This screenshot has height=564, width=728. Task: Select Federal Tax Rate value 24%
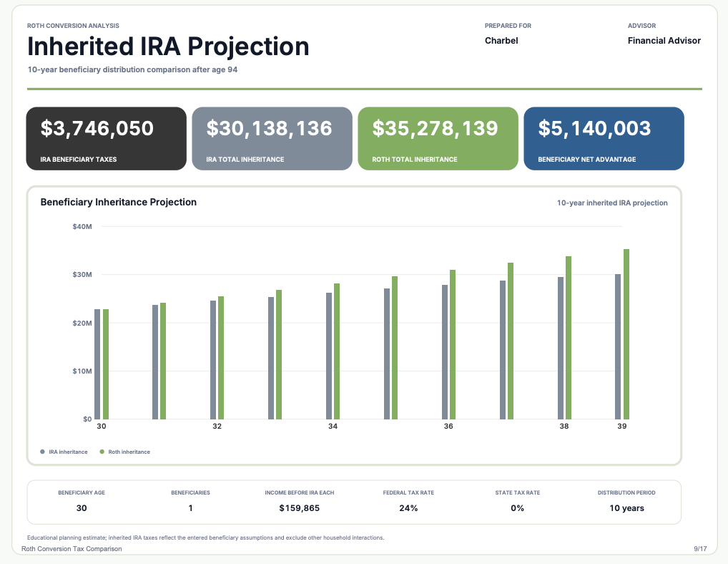pos(408,508)
